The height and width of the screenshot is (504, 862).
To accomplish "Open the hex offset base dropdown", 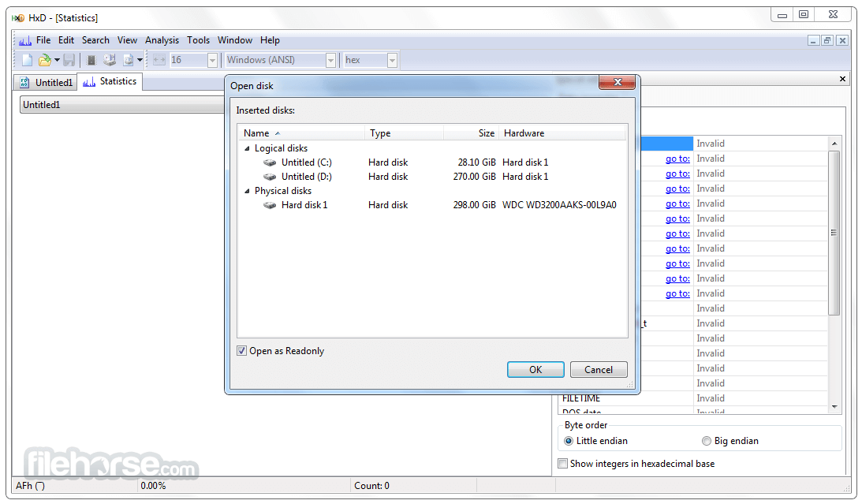I will pos(392,59).
